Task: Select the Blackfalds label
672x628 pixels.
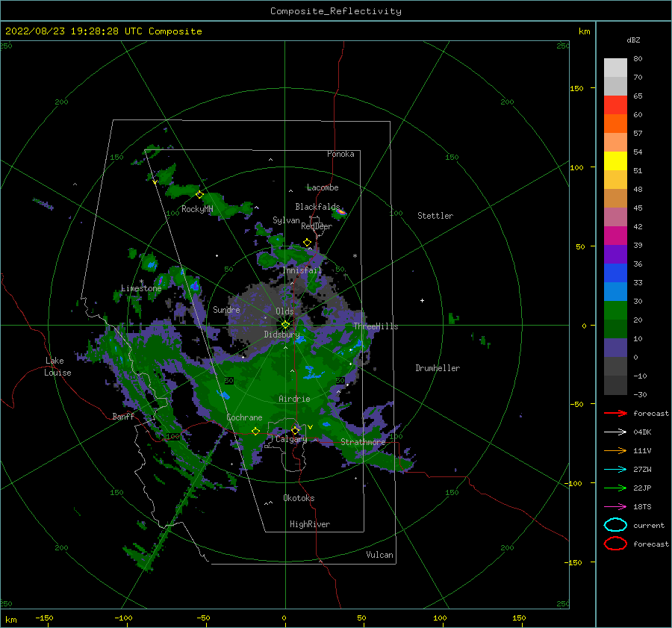Action: point(317,207)
